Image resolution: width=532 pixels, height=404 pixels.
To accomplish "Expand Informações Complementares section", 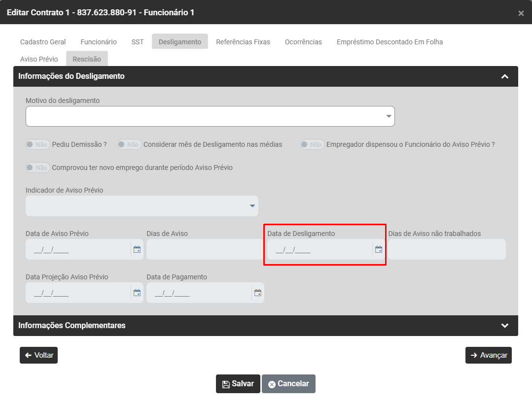I will (x=504, y=326).
